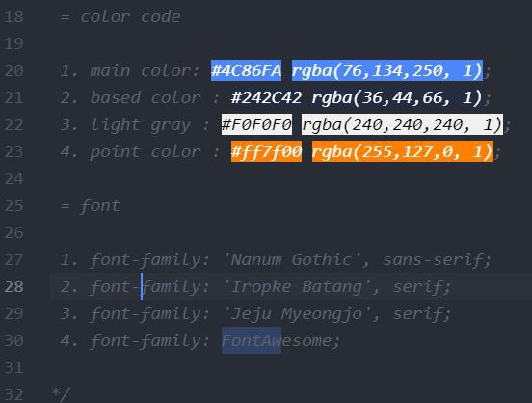The height and width of the screenshot is (403, 532).
Task: Click line number 25 in the gutter
Action: point(13,205)
